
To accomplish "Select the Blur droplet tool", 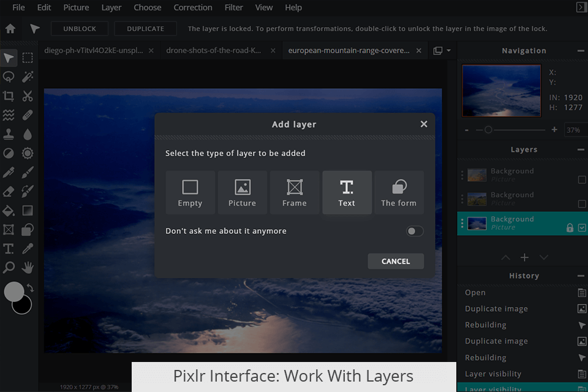I will coord(28,134).
